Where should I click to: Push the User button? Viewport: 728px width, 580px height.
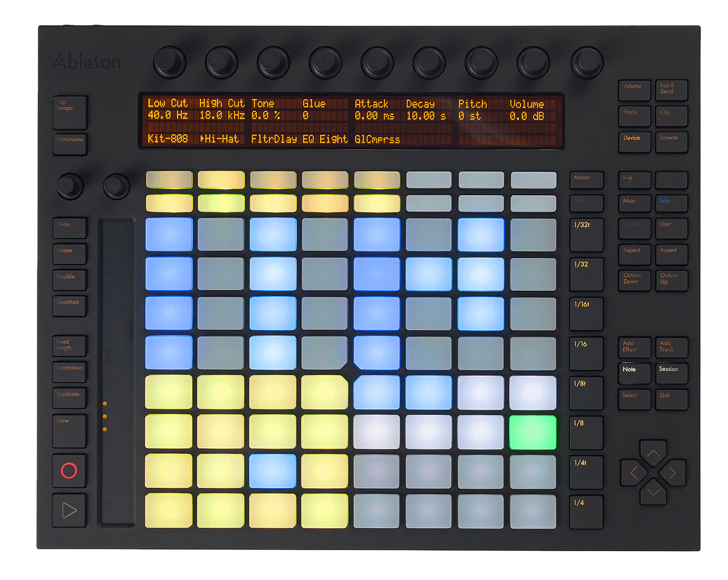[x=671, y=228]
